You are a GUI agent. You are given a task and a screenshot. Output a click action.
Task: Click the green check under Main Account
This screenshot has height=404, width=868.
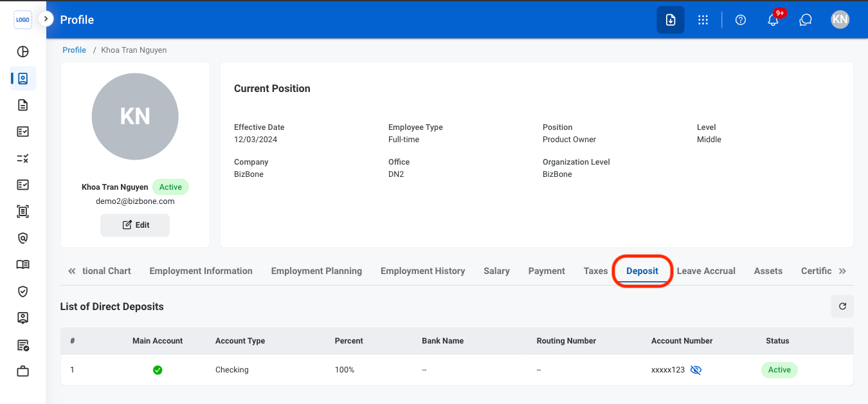158,370
